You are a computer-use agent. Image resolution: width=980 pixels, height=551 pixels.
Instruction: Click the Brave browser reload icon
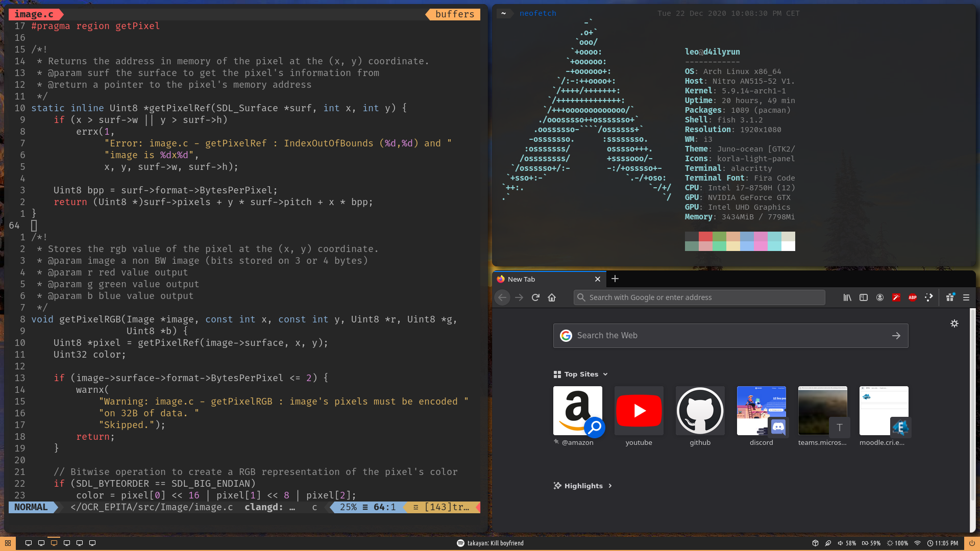(x=535, y=297)
